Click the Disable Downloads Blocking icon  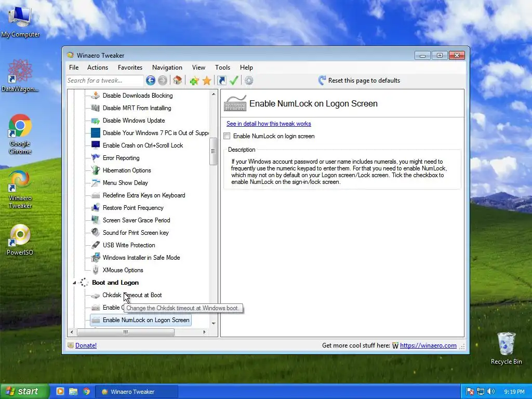[96, 96]
